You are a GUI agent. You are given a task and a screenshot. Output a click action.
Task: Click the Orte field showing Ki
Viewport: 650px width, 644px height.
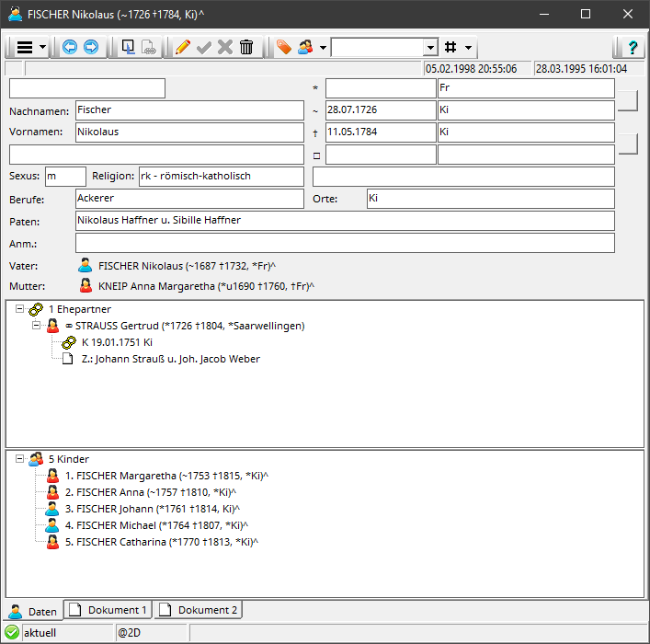click(490, 199)
